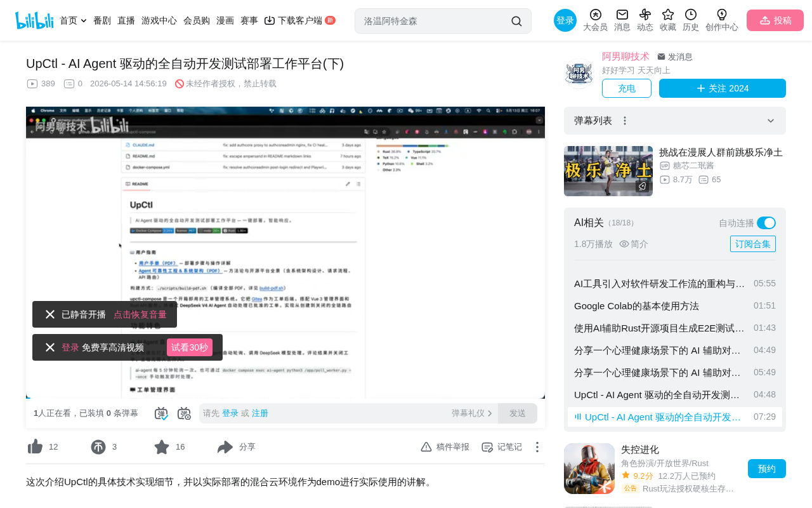Give coins with the coin icon
The width and height of the screenshot is (812, 508).
[98, 447]
